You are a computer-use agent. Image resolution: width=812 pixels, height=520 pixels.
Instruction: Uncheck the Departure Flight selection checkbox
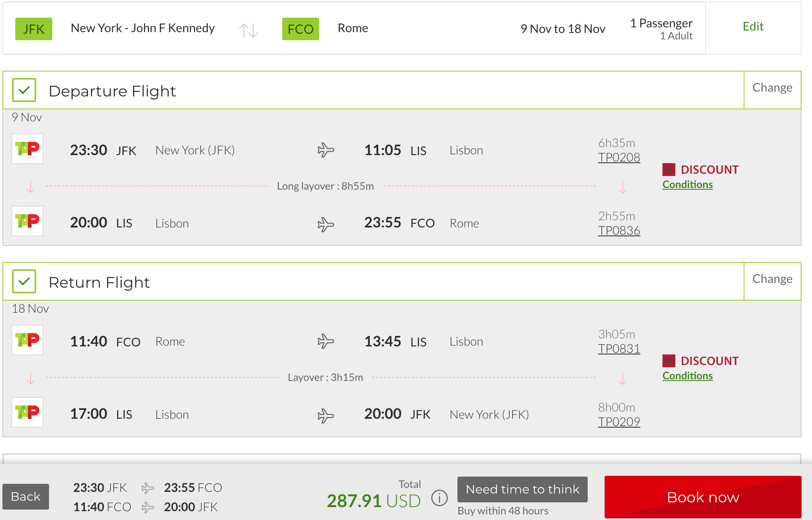pyautogui.click(x=24, y=90)
